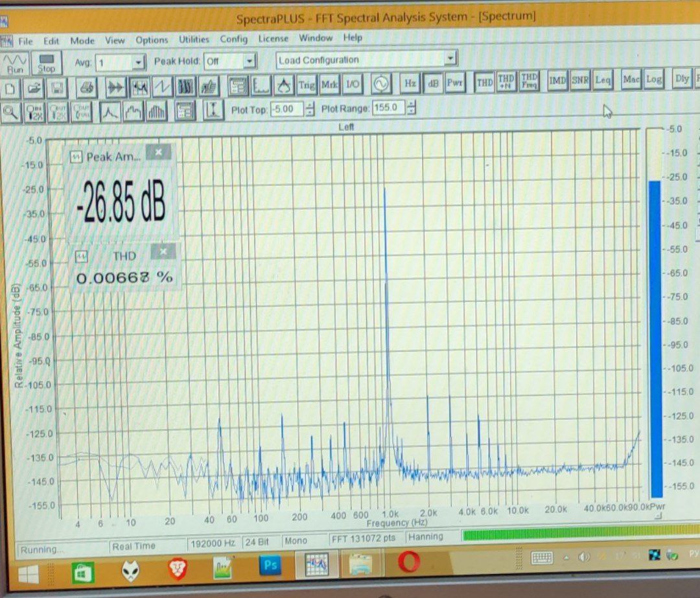The height and width of the screenshot is (598, 700).
Task: Print the spectrum with the printer icon
Action: coord(86,87)
